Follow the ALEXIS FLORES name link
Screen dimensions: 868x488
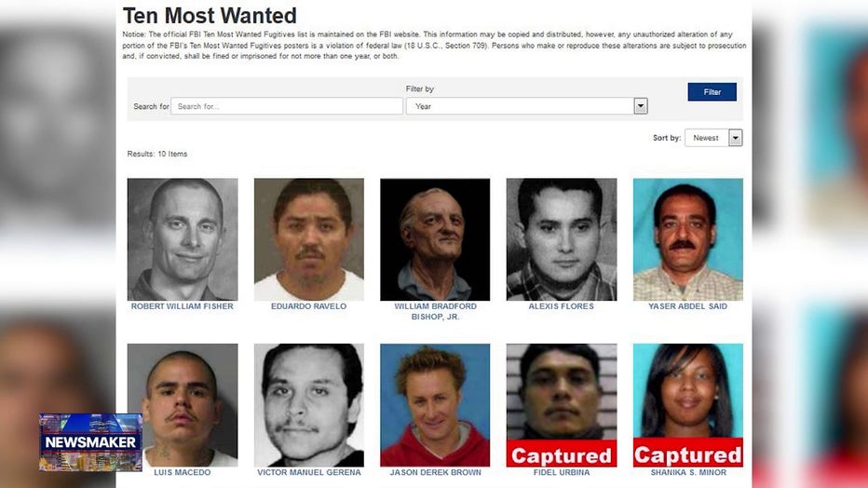coord(562,306)
